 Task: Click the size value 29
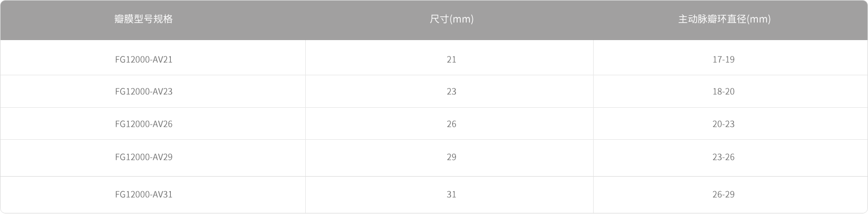(452, 157)
